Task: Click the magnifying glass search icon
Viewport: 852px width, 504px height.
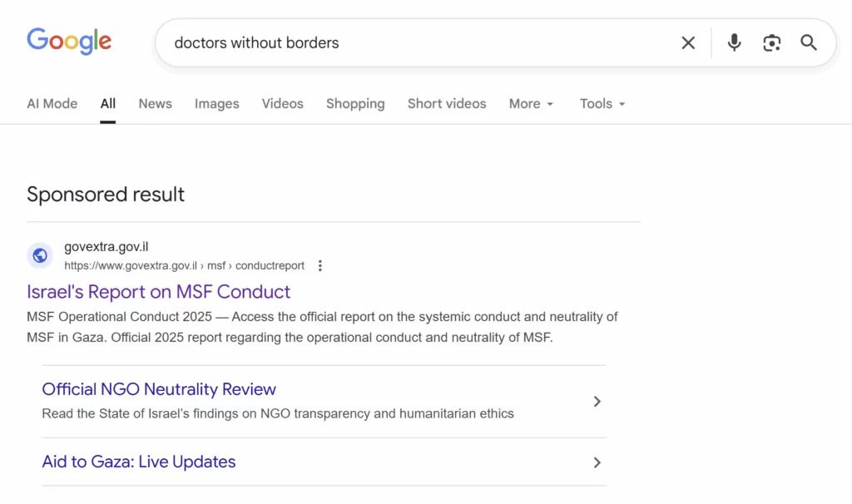Action: pyautogui.click(x=809, y=42)
